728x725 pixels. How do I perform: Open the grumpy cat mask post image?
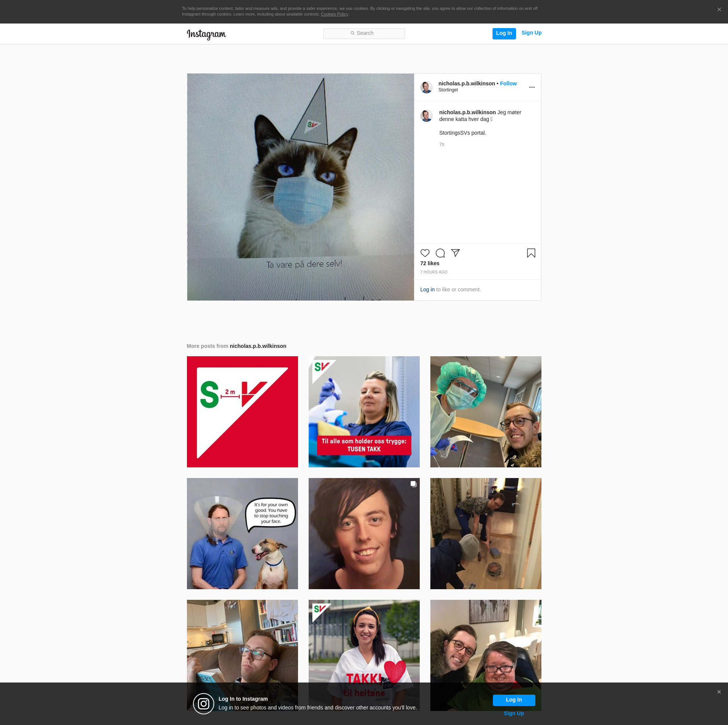(300, 187)
